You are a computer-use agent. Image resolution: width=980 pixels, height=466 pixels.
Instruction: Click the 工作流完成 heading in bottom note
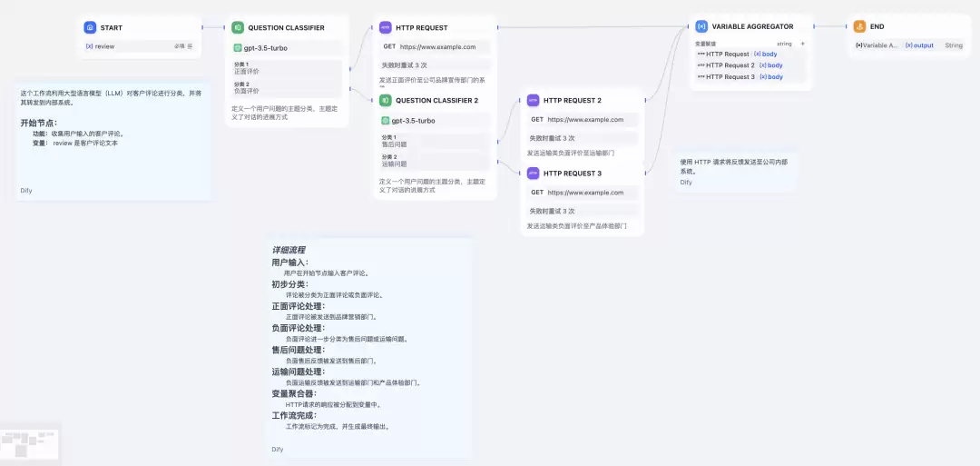click(294, 415)
